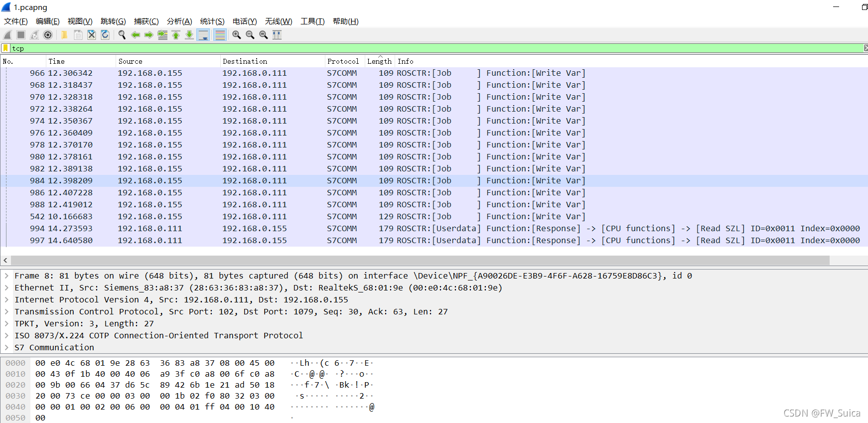Expand the ISO 8073 COTP row
This screenshot has height=423, width=868.
click(x=6, y=336)
